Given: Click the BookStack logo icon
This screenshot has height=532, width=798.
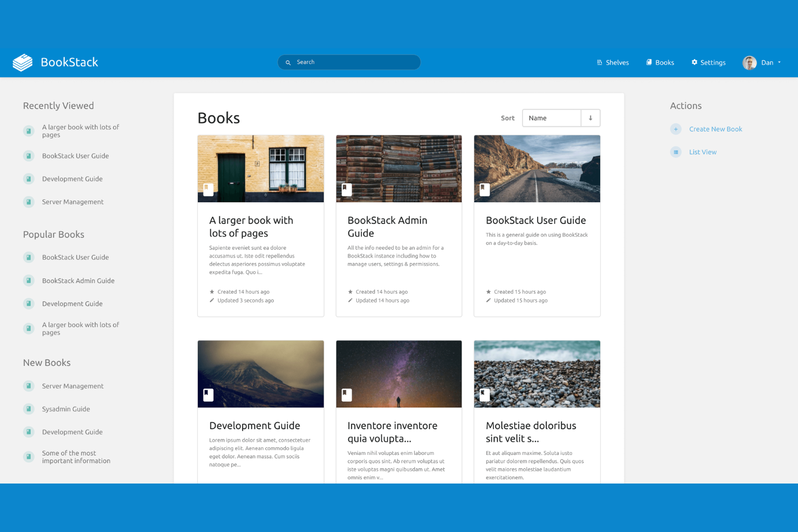Looking at the screenshot, I should [23, 63].
